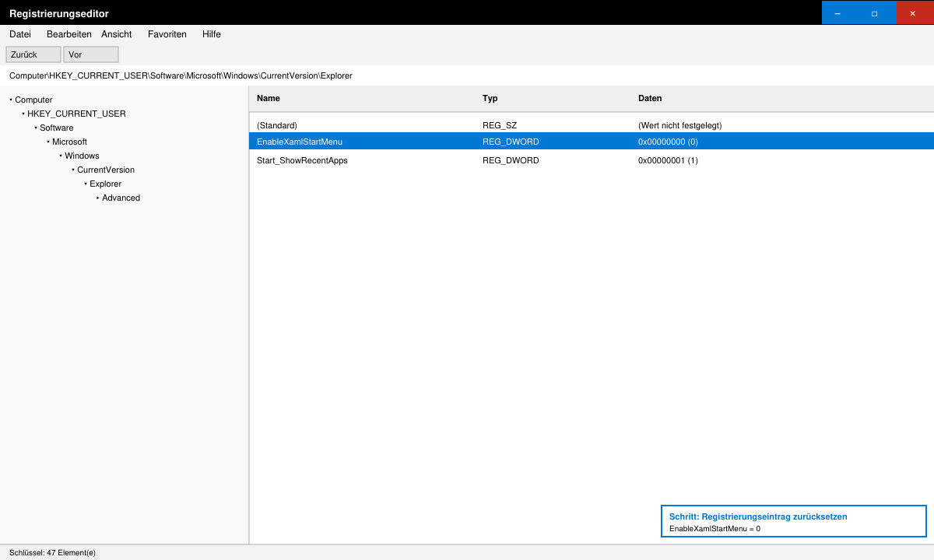The height and width of the screenshot is (560, 934).
Task: Close the Registrierungseditor window
Action: (913, 12)
